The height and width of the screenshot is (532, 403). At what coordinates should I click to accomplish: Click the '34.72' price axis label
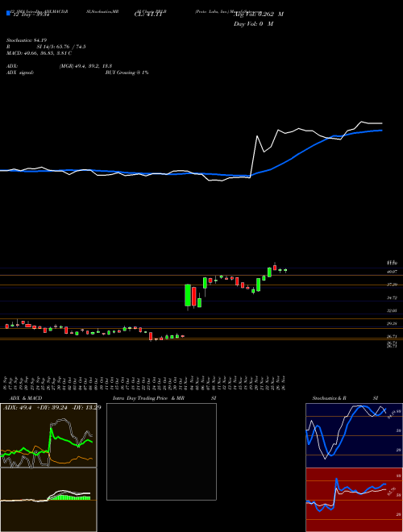(392, 298)
